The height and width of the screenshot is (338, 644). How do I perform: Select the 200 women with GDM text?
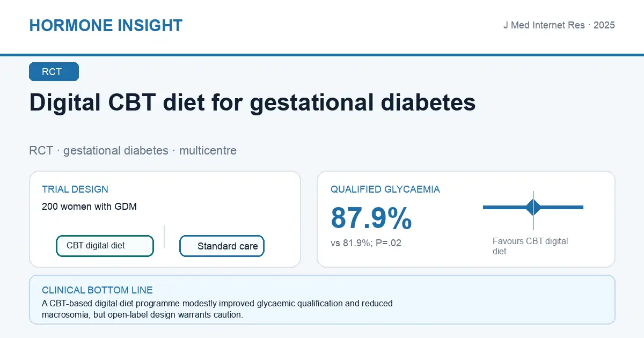point(89,207)
